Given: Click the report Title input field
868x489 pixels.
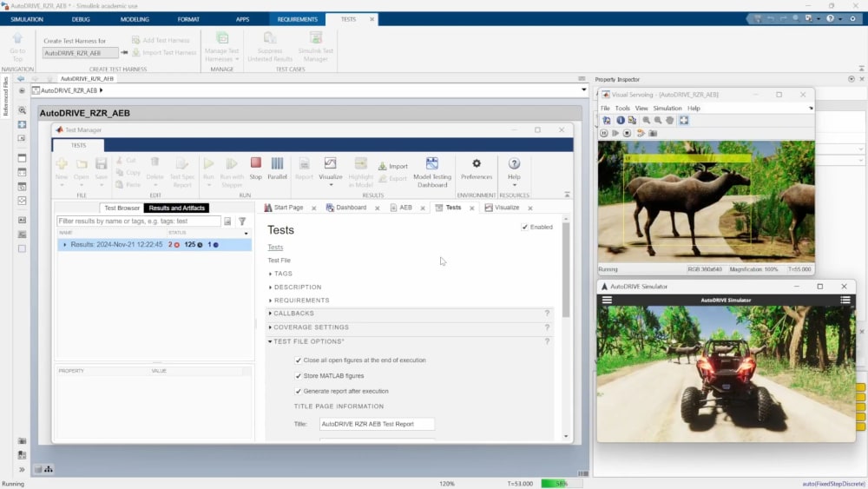Looking at the screenshot, I should pyautogui.click(x=377, y=424).
